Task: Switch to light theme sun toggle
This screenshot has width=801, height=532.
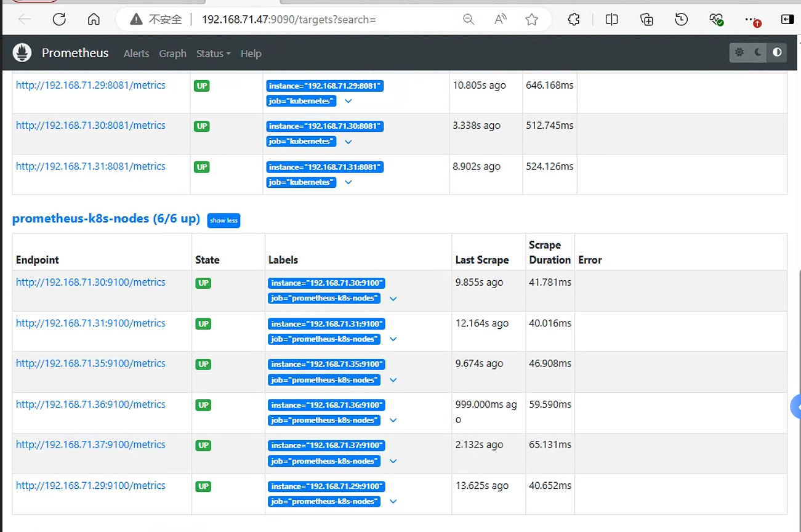Action: click(x=739, y=53)
